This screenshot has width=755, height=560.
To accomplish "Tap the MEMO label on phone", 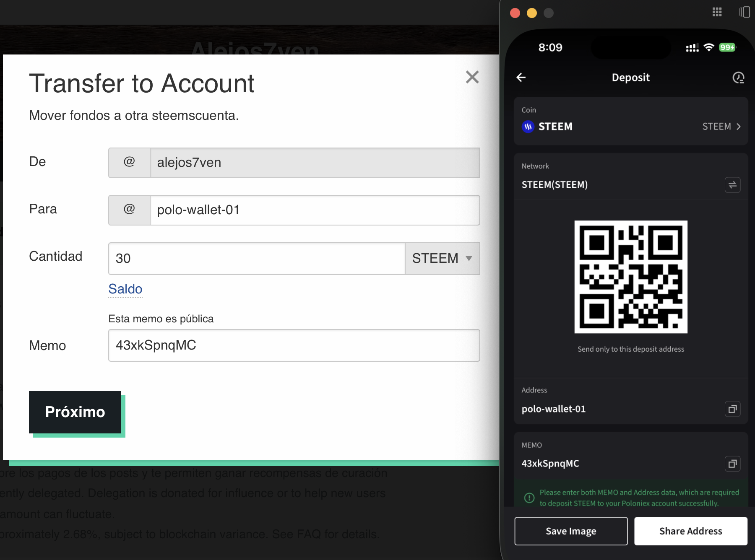I will (x=532, y=445).
